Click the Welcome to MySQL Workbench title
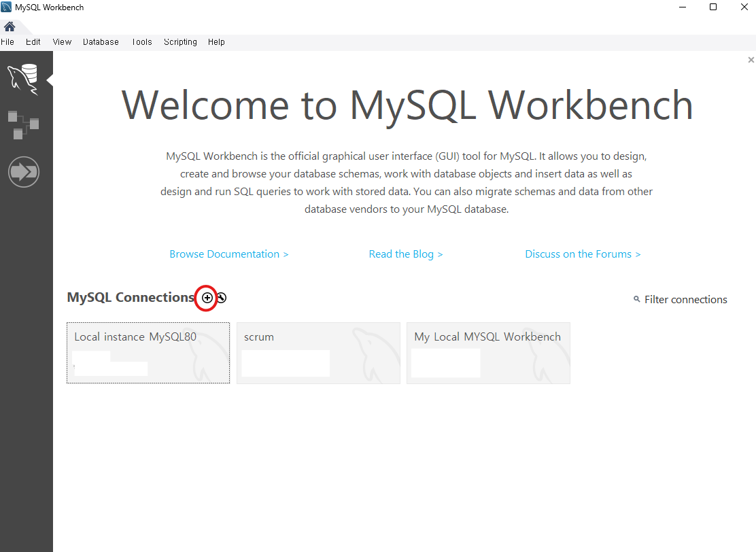756x552 pixels. coord(407,105)
